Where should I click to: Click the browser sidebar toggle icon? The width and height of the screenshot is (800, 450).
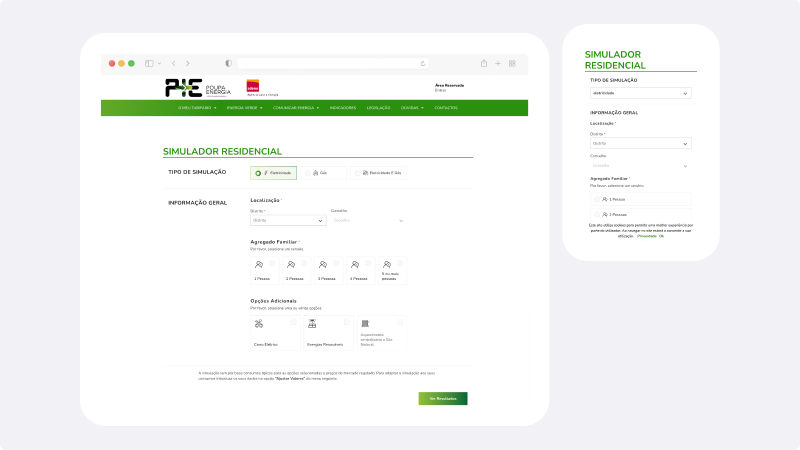click(x=149, y=63)
